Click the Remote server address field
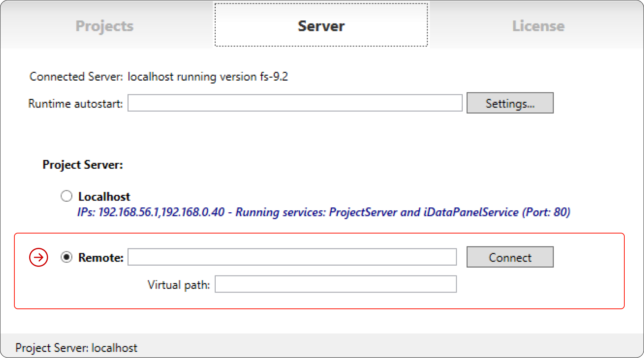Viewport: 644px width, 358px height. click(x=292, y=257)
